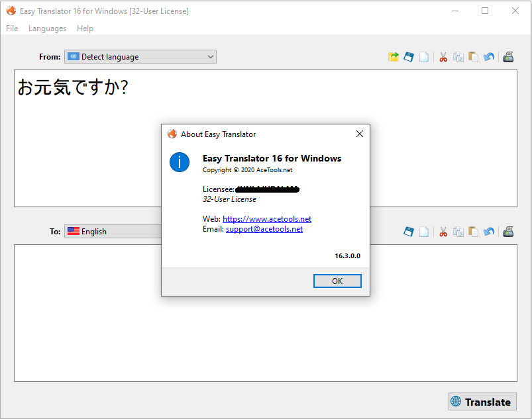Click into the source text box
This screenshot has height=419, width=532.
tap(266, 138)
